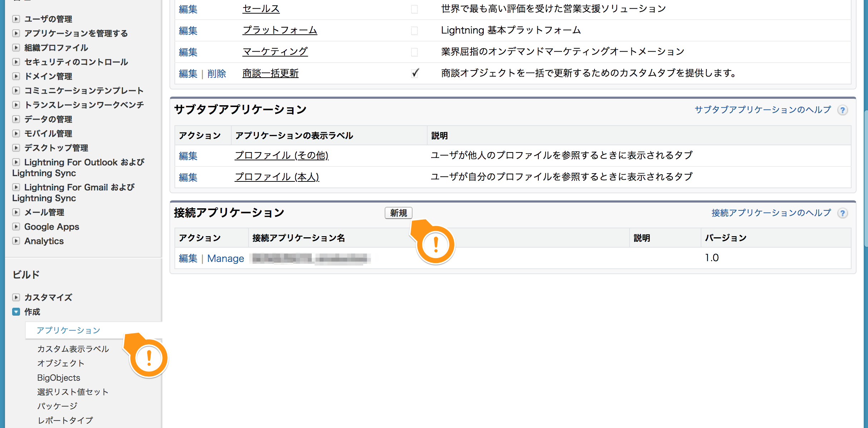The width and height of the screenshot is (868, 428).
Task: Select BigObjects in sidebar
Action: tap(59, 378)
